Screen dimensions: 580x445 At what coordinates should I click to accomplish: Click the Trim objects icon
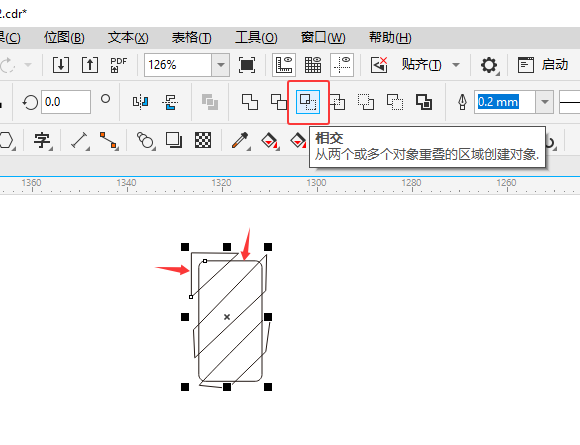[279, 102]
